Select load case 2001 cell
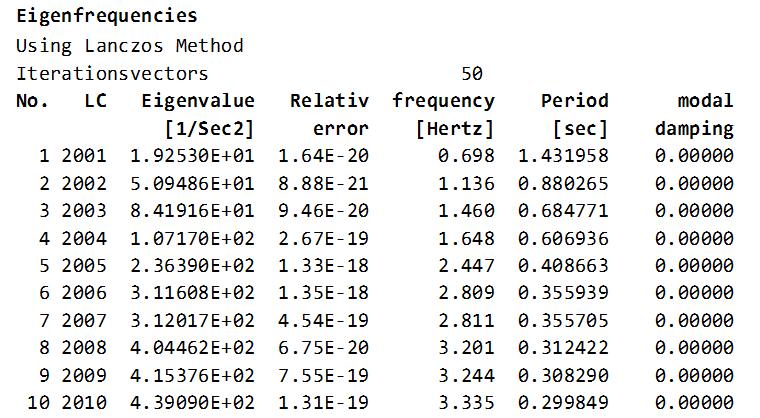 click(83, 156)
